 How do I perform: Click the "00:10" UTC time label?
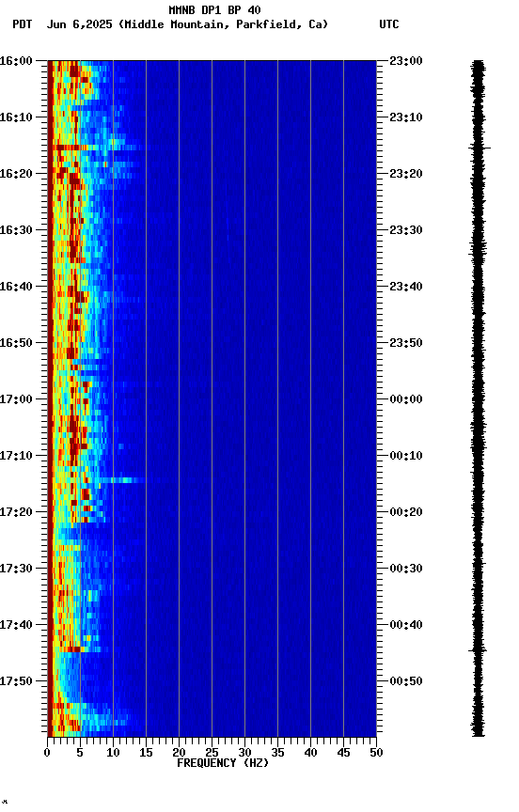coord(406,456)
